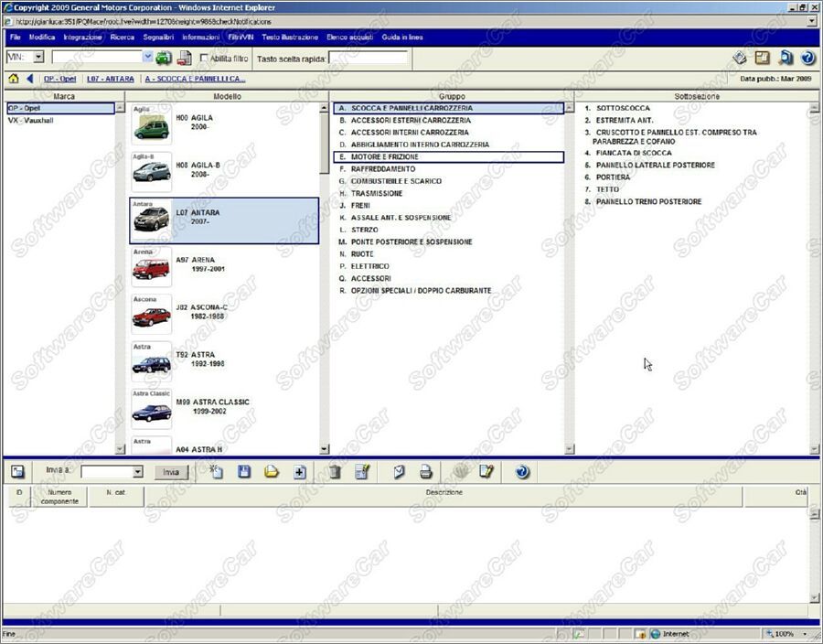Click the trash can icon in list toolbar
This screenshot has width=823, height=644.
tap(335, 472)
